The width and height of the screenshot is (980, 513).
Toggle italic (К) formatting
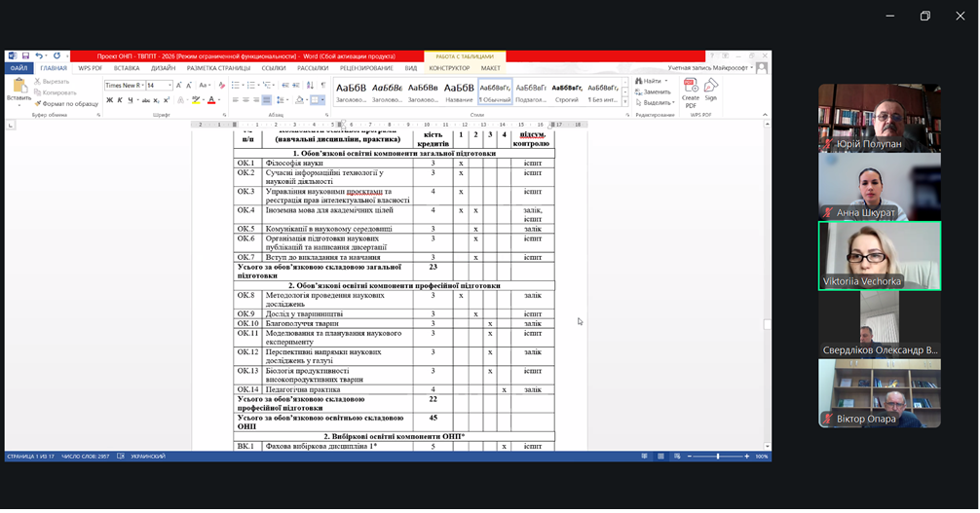[x=120, y=100]
